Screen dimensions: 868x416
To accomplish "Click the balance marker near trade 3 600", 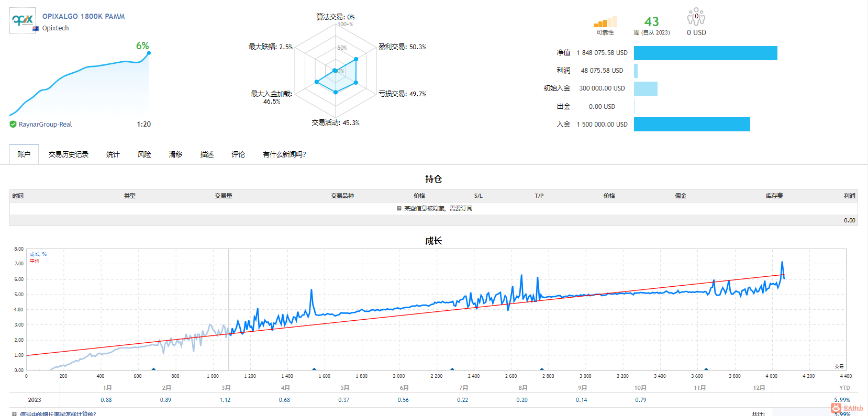I will [x=706, y=369].
